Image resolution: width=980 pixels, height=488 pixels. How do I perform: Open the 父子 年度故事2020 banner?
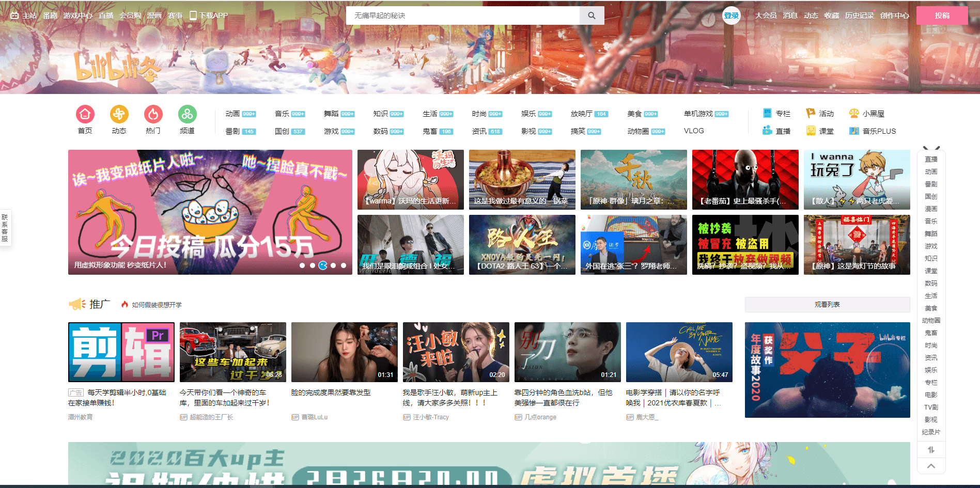[828, 370]
